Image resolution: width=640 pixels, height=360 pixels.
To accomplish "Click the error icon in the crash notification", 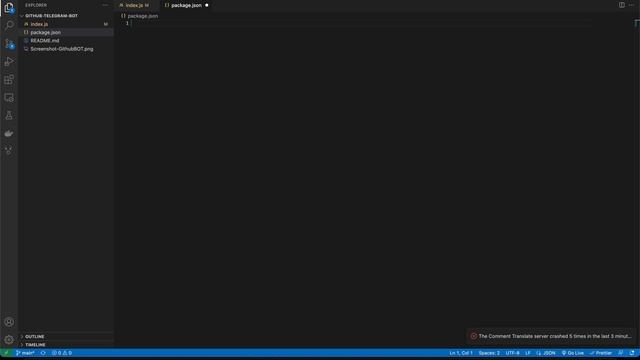I will pyautogui.click(x=473, y=336).
